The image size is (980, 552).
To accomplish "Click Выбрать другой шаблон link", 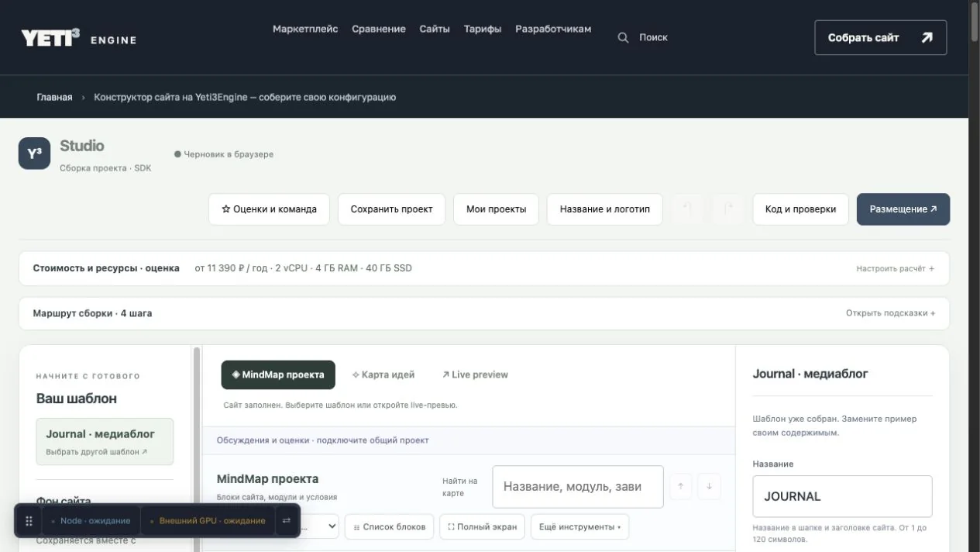I will [x=96, y=452].
